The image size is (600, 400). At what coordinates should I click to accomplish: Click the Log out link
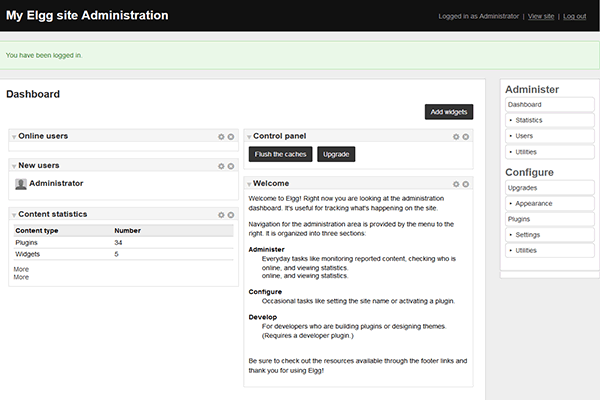pyautogui.click(x=575, y=17)
